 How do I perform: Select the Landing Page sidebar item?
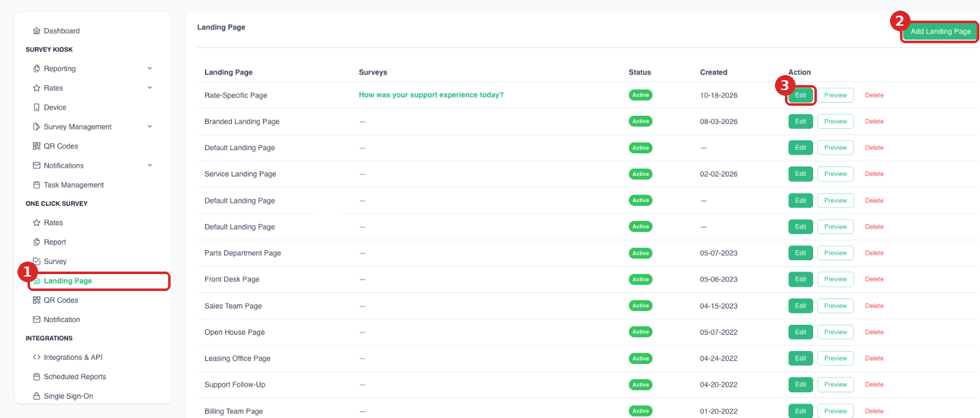point(98,281)
